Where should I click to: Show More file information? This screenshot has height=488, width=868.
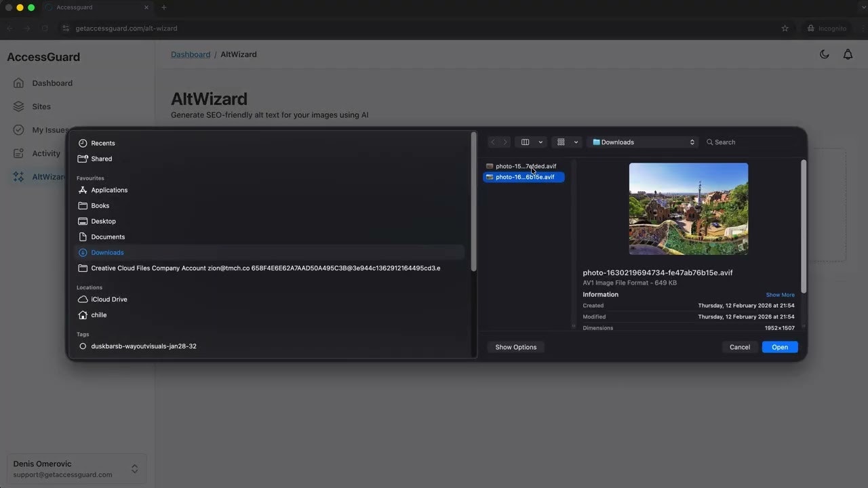pos(780,294)
